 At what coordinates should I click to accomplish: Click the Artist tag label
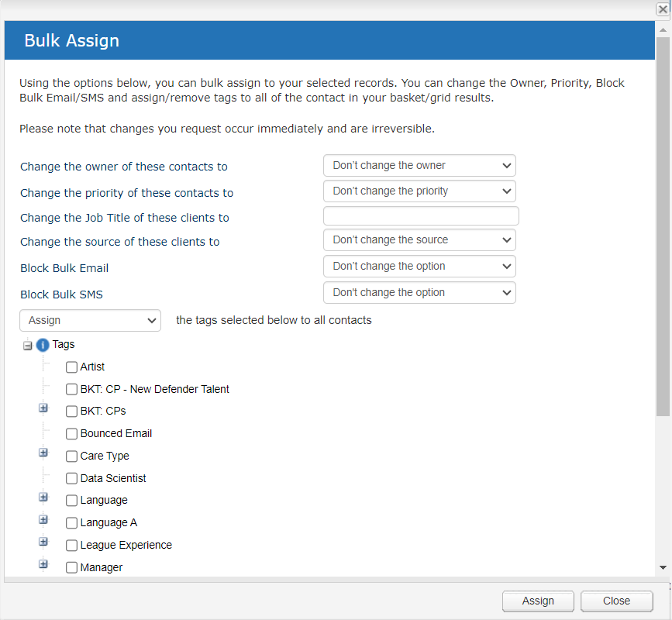(x=92, y=367)
